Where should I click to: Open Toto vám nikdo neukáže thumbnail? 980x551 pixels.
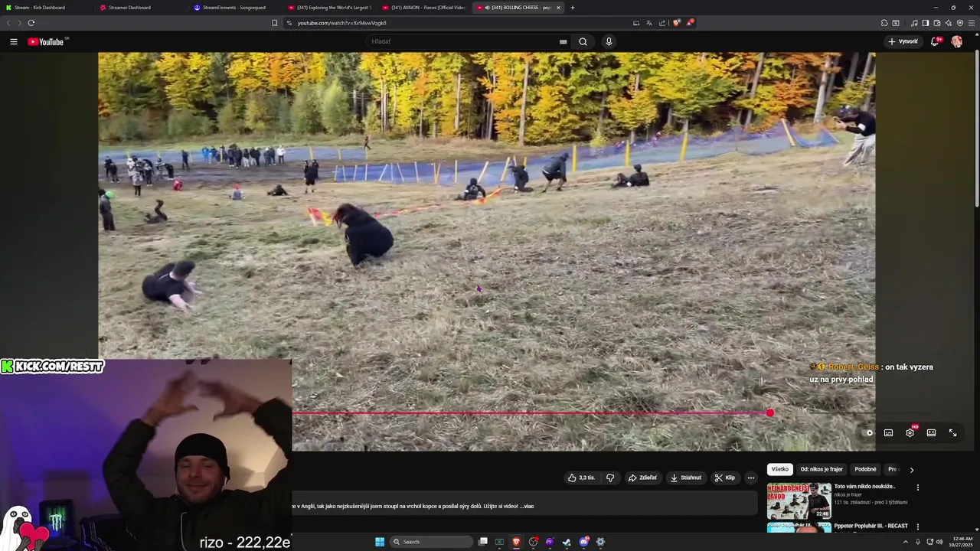tap(799, 500)
